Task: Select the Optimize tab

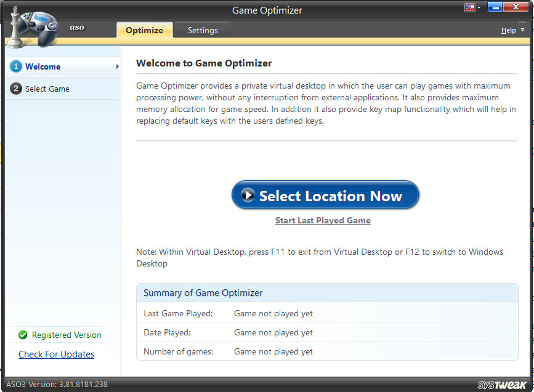Action: tap(144, 30)
